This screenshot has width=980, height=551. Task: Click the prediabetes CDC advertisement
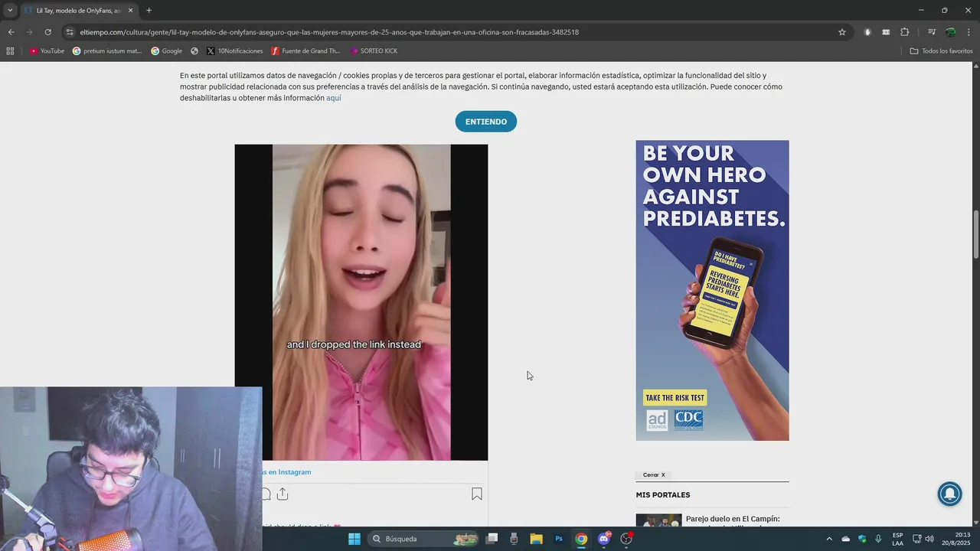click(712, 290)
